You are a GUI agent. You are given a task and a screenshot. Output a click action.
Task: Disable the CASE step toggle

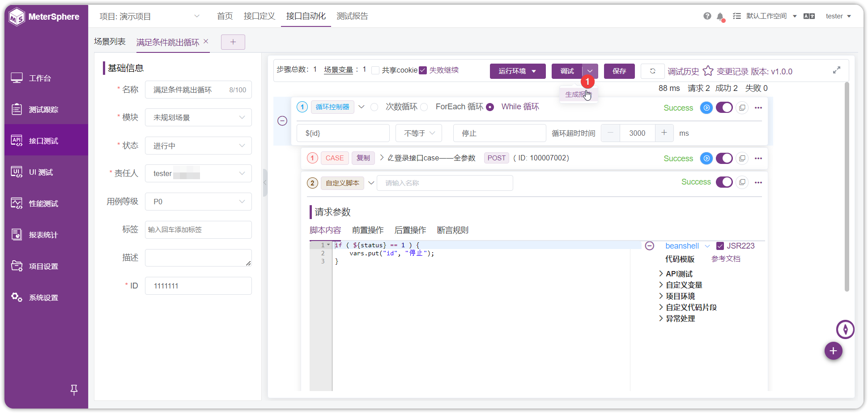724,158
